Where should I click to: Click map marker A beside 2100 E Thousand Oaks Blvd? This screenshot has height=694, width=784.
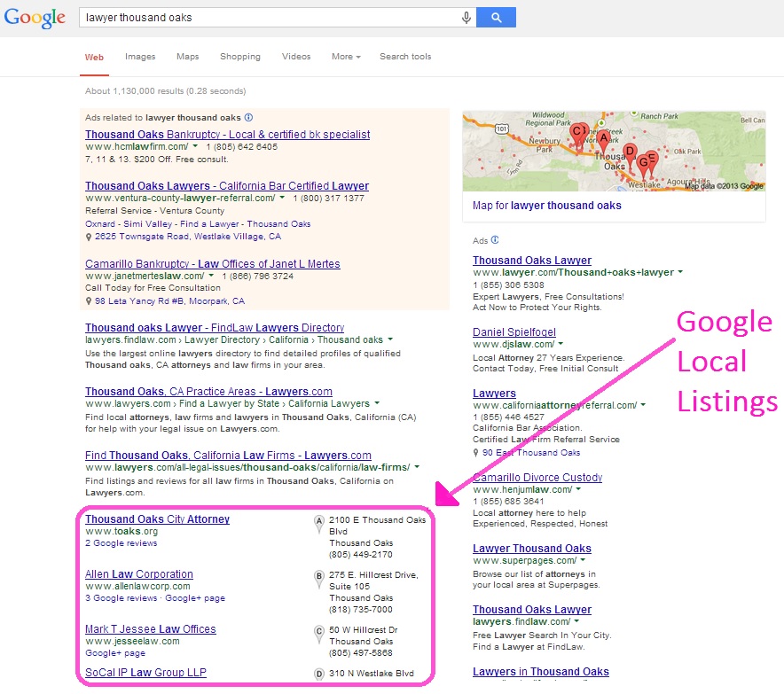[318, 523]
